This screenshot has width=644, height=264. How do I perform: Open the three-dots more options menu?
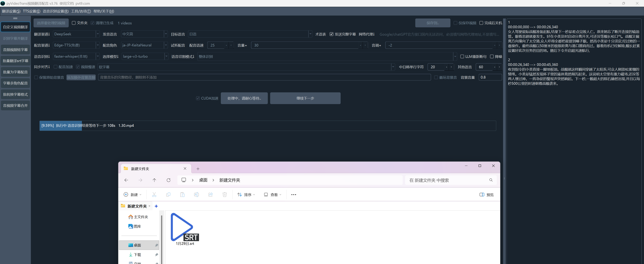pos(293,195)
